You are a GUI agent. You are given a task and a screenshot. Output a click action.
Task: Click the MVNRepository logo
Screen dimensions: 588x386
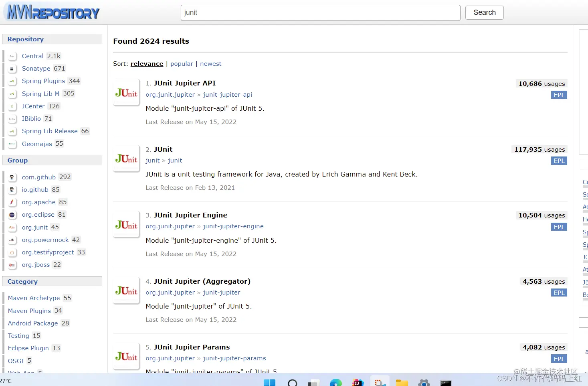pyautogui.click(x=53, y=12)
